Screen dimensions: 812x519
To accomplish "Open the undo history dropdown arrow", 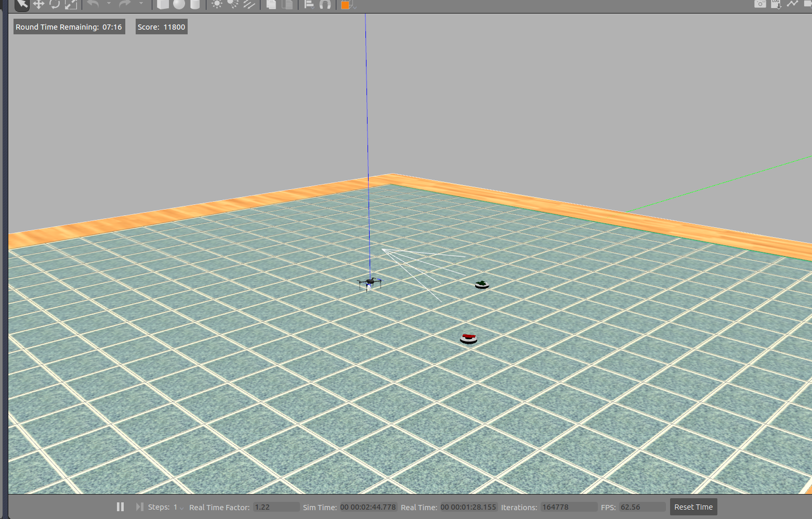I will [x=109, y=4].
